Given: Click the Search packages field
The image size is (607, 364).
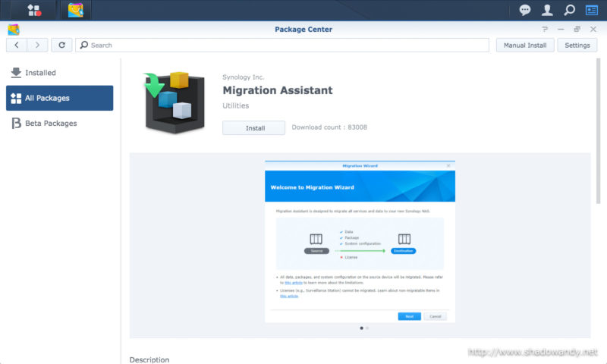Looking at the screenshot, I should pos(281,45).
